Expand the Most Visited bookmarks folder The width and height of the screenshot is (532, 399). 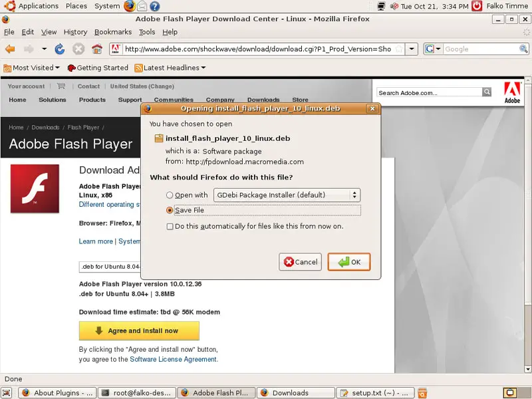tap(31, 68)
